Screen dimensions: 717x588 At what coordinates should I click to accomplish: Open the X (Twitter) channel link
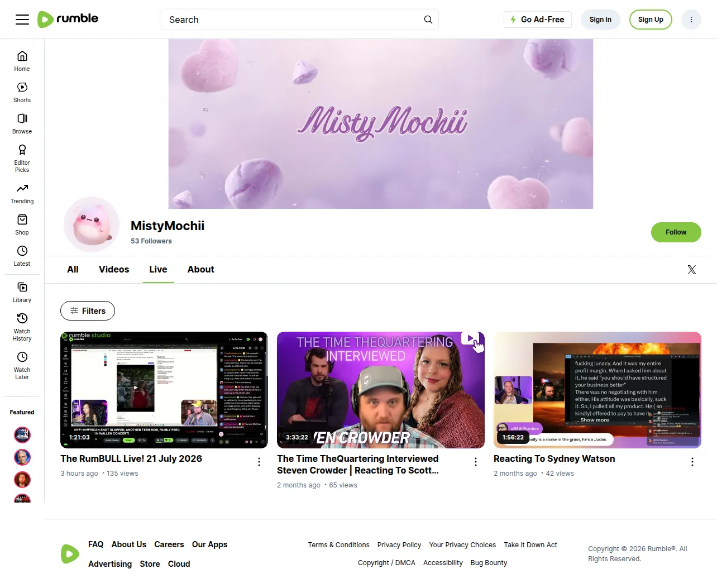692,270
